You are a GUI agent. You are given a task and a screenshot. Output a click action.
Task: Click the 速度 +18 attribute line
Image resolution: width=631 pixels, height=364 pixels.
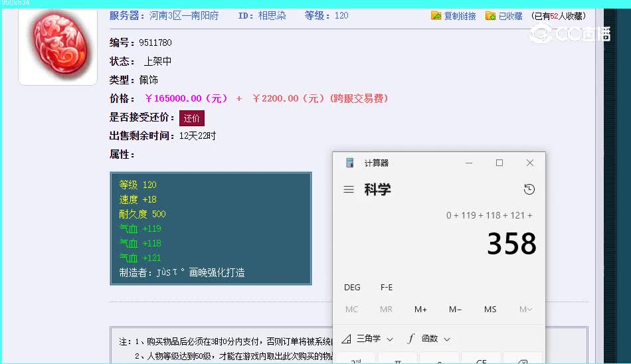click(x=137, y=199)
